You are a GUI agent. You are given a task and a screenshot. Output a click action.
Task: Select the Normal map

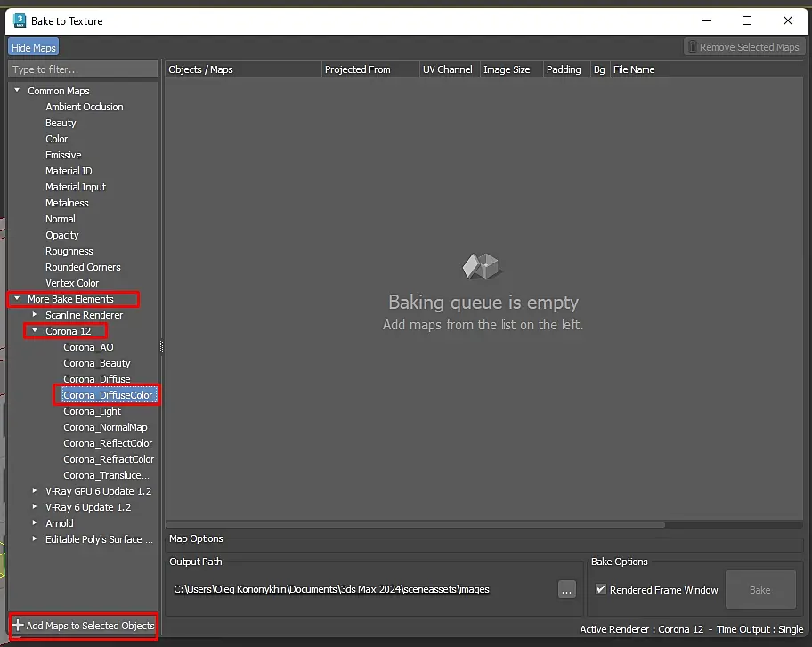click(x=60, y=219)
